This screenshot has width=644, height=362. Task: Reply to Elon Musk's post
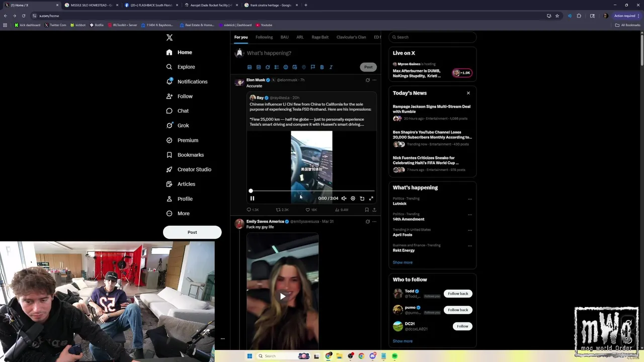click(252, 210)
